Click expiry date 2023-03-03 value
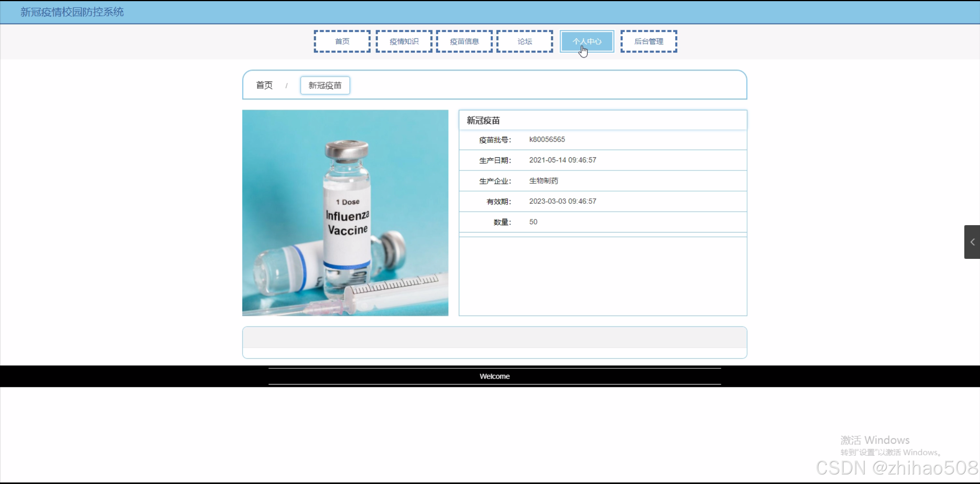The height and width of the screenshot is (484, 980). [x=562, y=201]
